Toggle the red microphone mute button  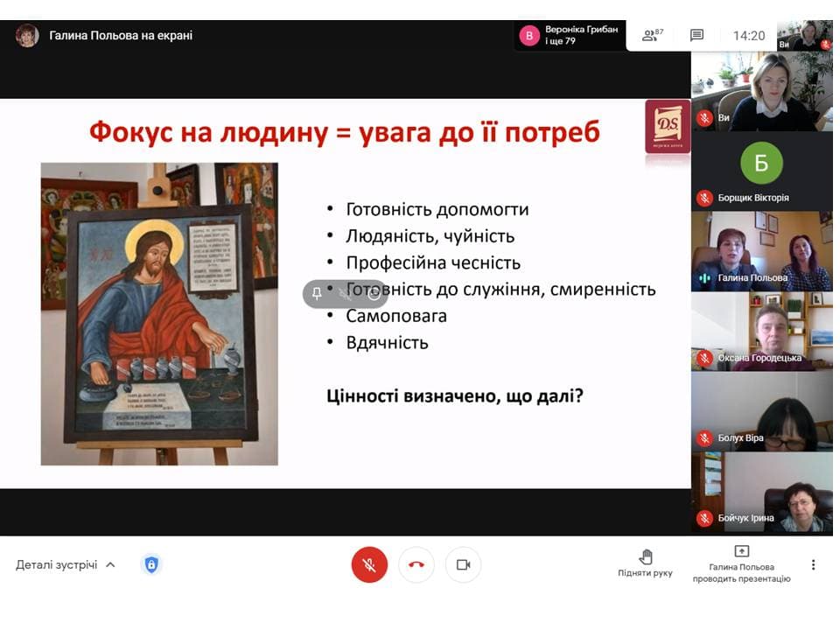pyautogui.click(x=369, y=564)
